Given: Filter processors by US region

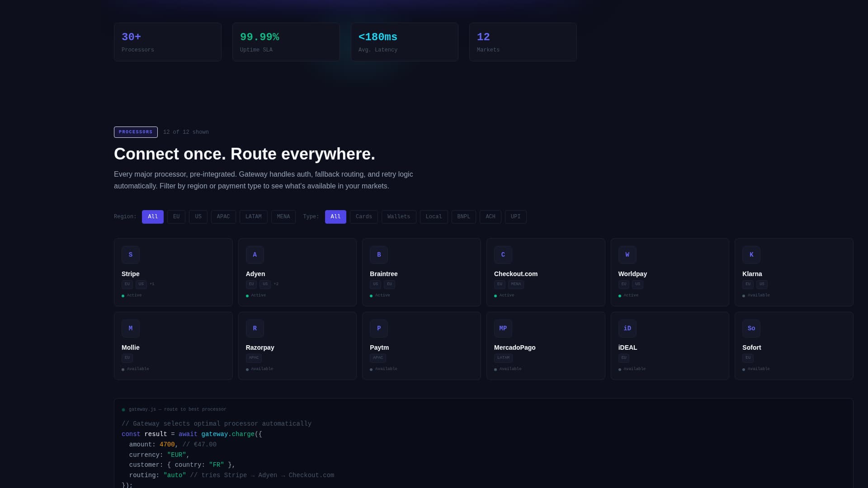Looking at the screenshot, I should click(198, 217).
